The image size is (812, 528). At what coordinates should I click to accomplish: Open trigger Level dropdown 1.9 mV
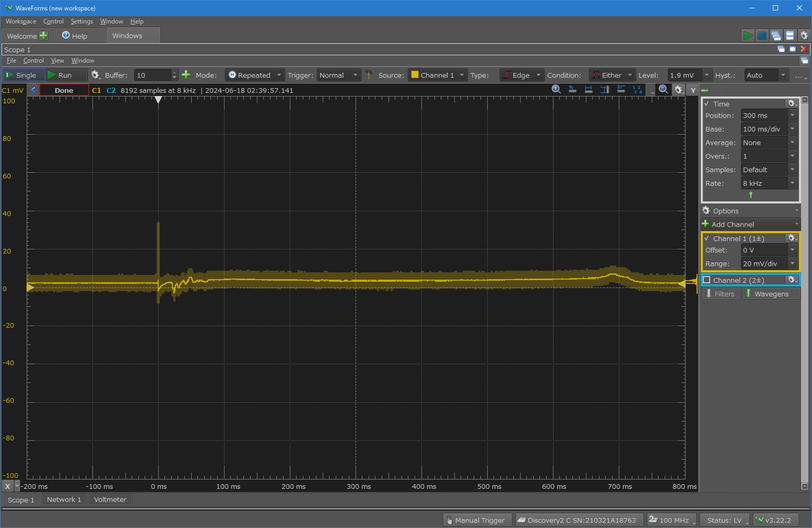707,75
